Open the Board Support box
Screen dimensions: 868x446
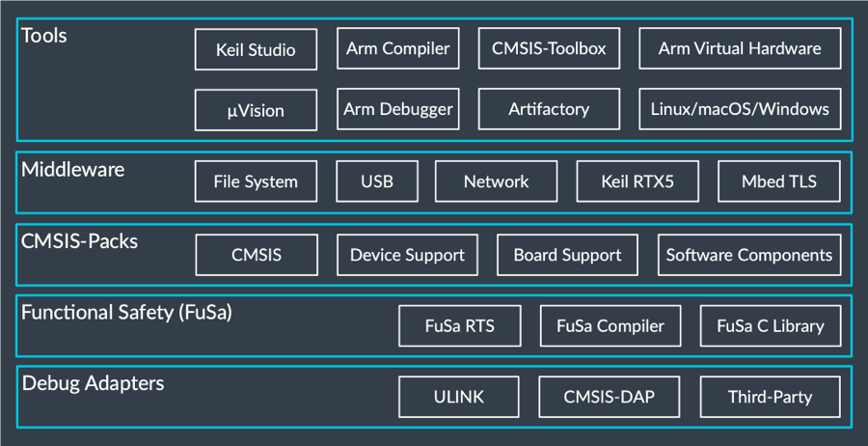[567, 255]
